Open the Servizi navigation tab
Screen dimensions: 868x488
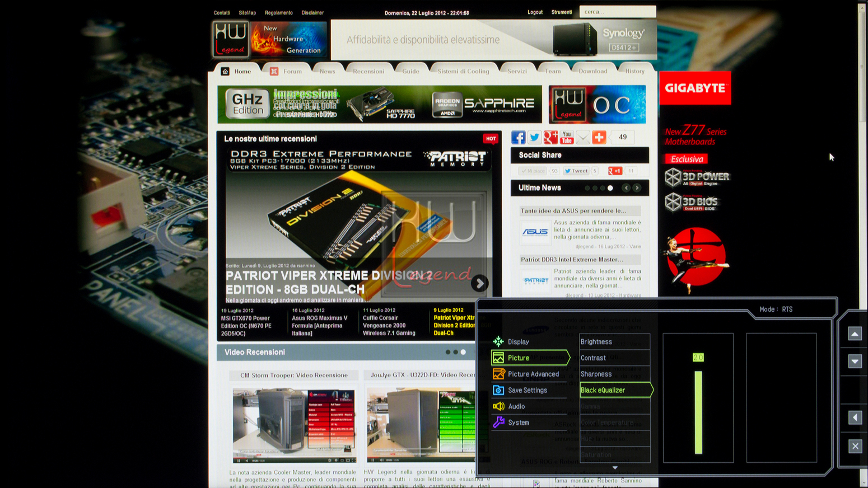tap(517, 71)
